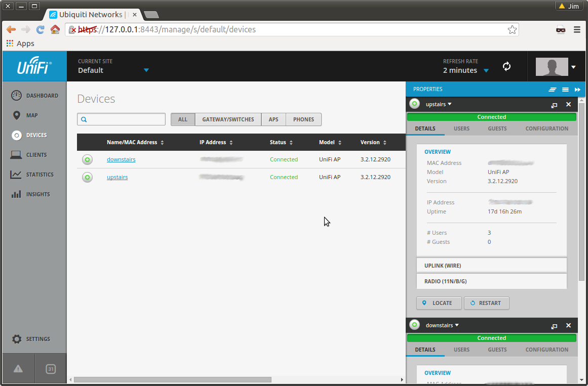
Task: Toggle the PHONES device filter
Action: (x=303, y=119)
